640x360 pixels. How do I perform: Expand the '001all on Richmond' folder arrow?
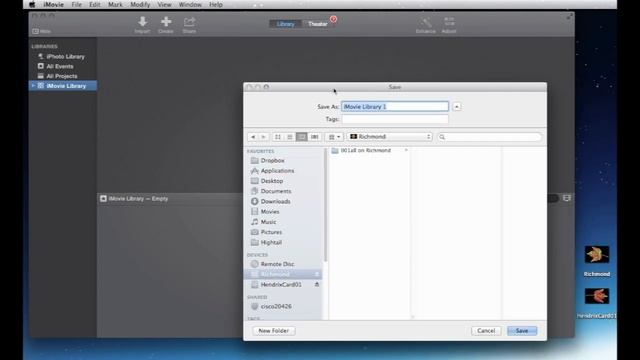pyautogui.click(x=406, y=151)
